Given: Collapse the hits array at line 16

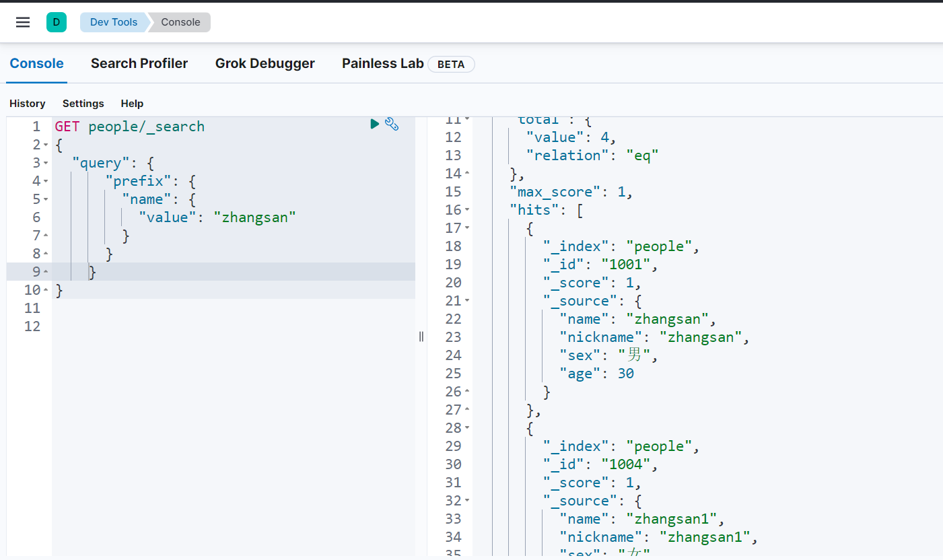Looking at the screenshot, I should pyautogui.click(x=467, y=210).
